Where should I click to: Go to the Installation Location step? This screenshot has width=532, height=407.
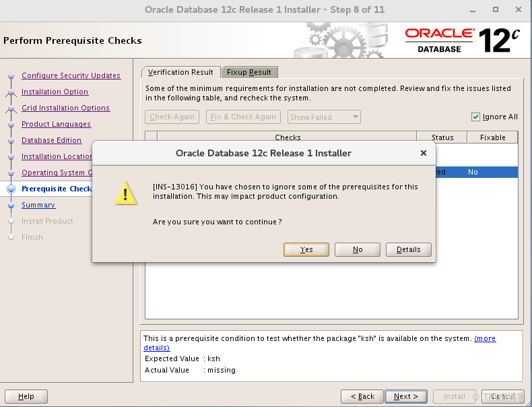pos(57,156)
